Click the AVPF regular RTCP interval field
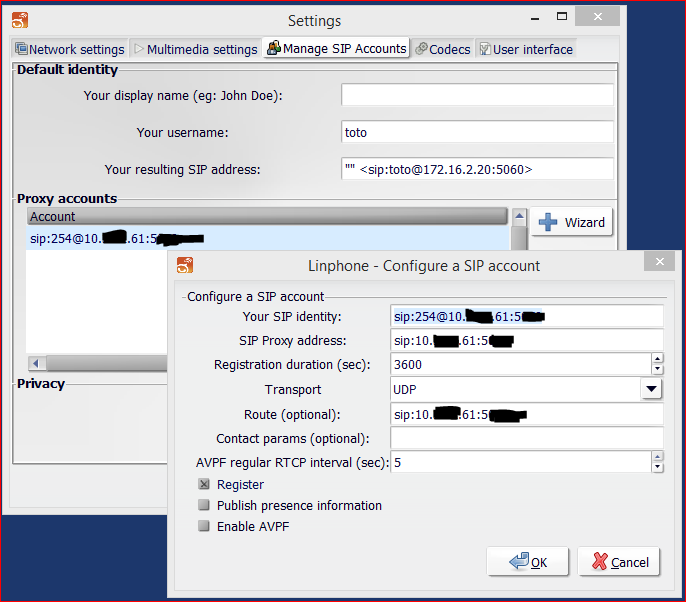Screen dimensions: 686x602 (x=521, y=462)
